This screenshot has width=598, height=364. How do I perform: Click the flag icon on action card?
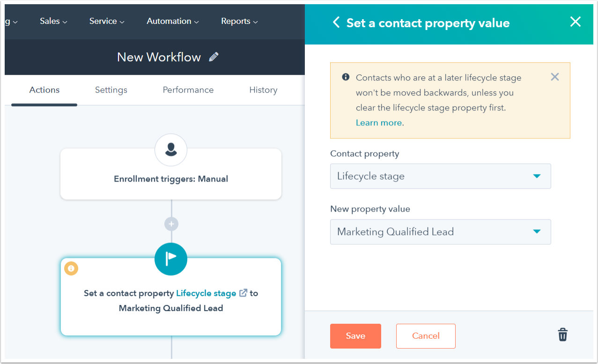click(x=171, y=259)
